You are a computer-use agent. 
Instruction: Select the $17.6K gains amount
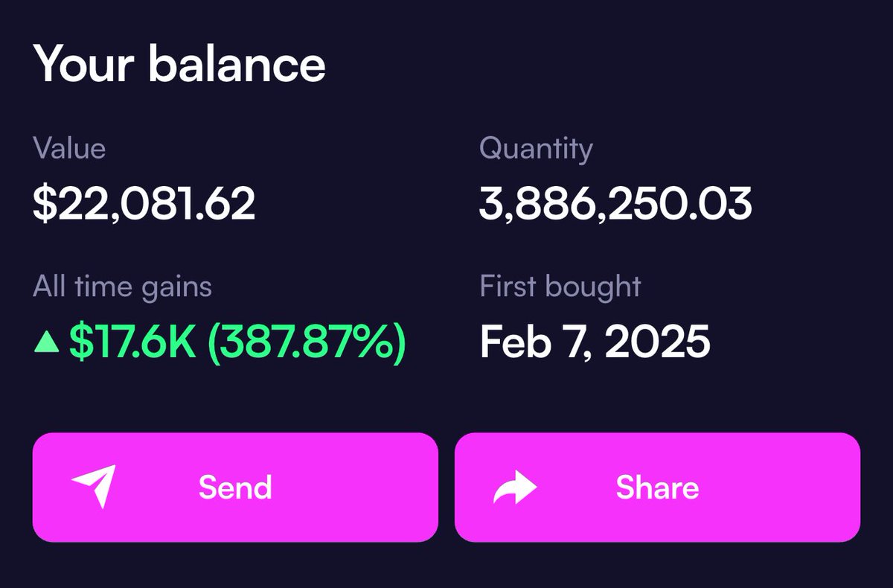(132, 342)
